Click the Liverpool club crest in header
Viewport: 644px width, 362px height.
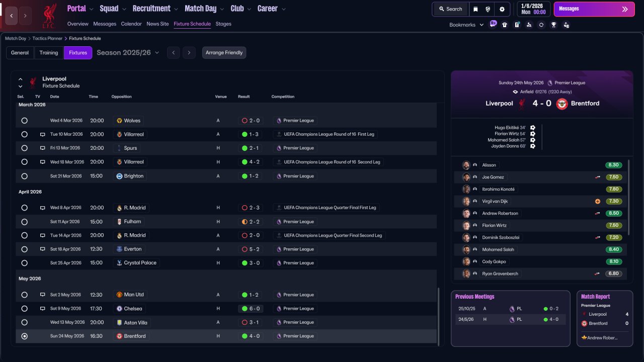tap(49, 16)
